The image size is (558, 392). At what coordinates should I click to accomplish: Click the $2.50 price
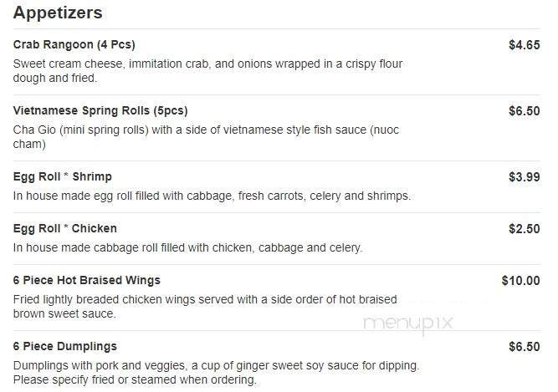coord(524,228)
